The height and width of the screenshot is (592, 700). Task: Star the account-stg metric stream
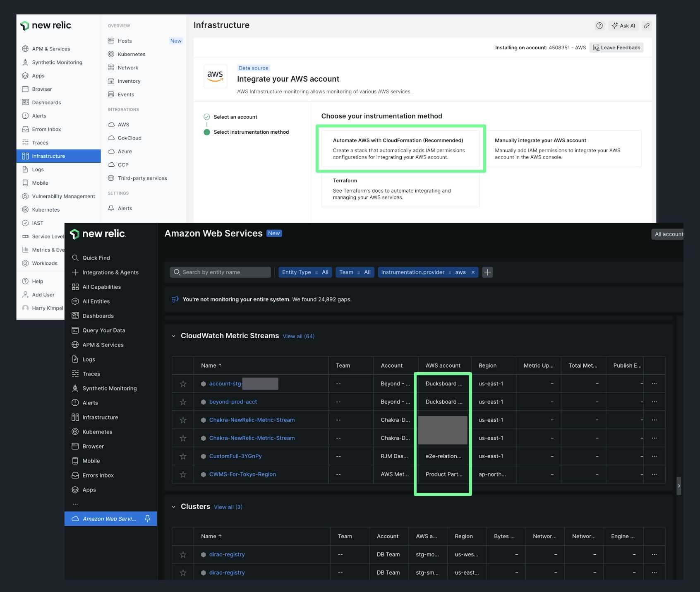(183, 383)
